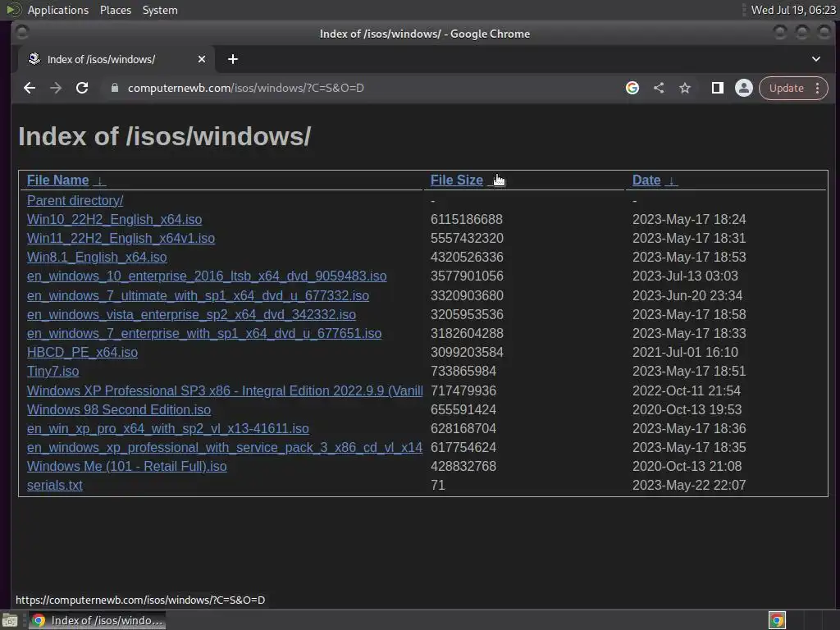Click the forward navigation arrow
840x630 pixels.
[x=56, y=88]
